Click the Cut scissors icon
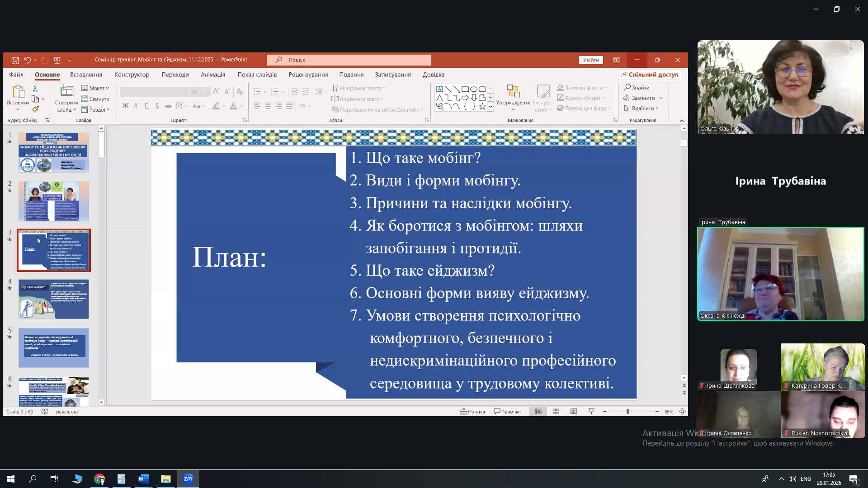868x488 pixels. click(35, 89)
